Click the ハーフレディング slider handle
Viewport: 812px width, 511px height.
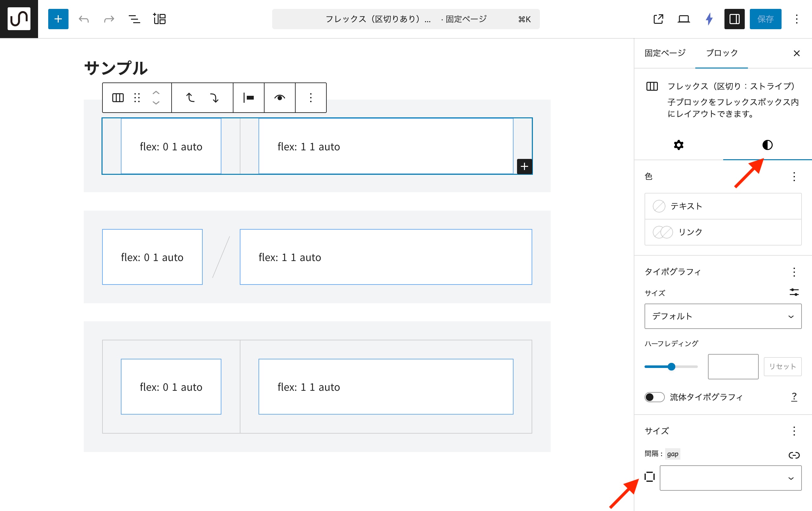[x=671, y=367]
